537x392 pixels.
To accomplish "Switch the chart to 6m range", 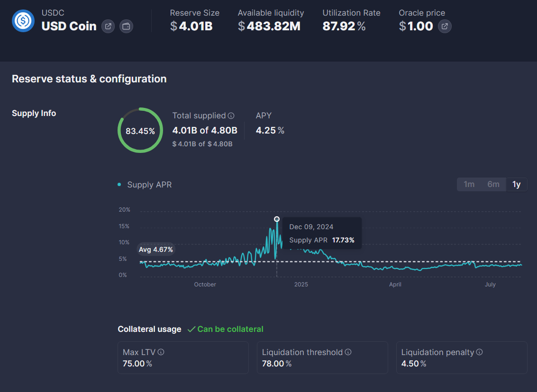I will click(x=493, y=184).
